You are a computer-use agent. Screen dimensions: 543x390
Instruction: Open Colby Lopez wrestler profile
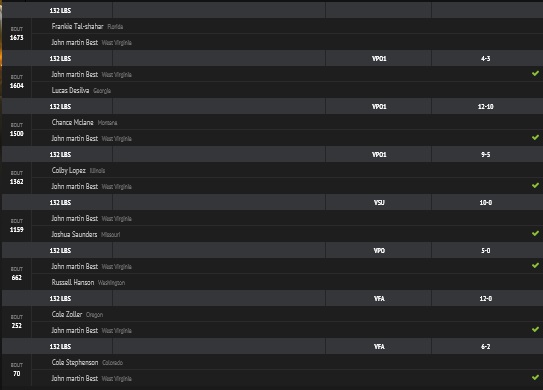coord(69,170)
